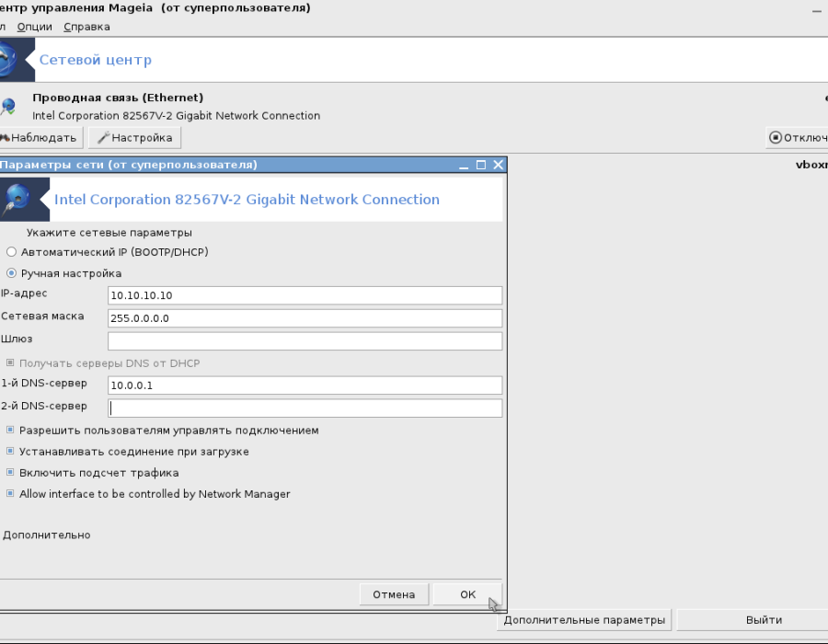Focus the Шлюз input field

pos(305,341)
